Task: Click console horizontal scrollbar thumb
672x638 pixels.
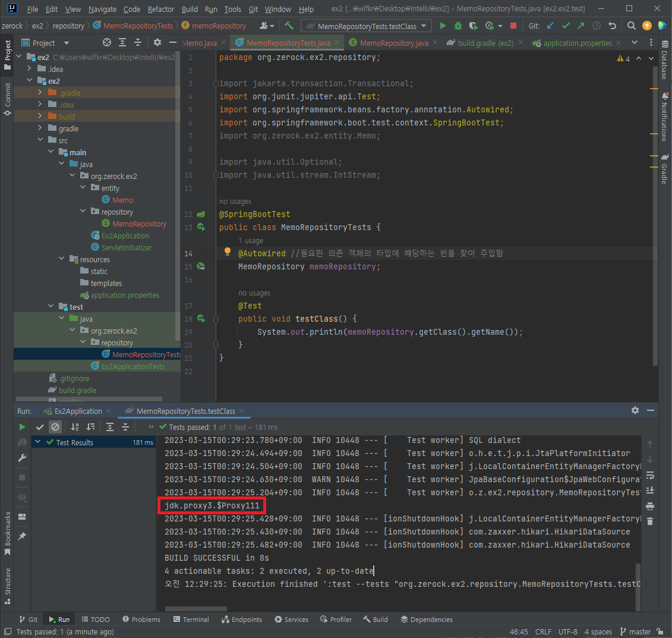Action: tap(196, 608)
